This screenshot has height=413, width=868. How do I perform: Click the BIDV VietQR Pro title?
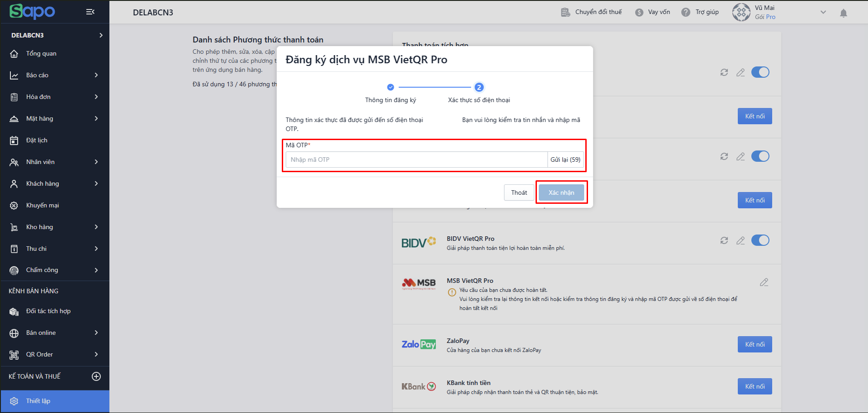click(x=470, y=239)
